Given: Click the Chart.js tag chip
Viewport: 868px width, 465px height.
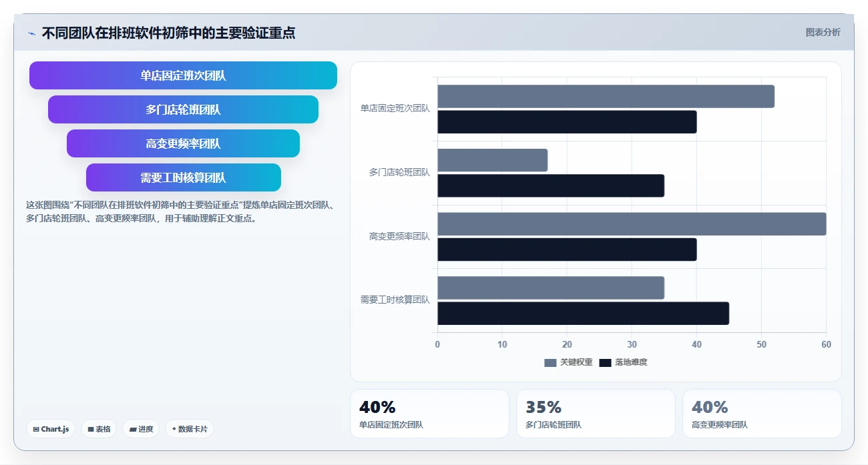Looking at the screenshot, I should pyautogui.click(x=51, y=429).
